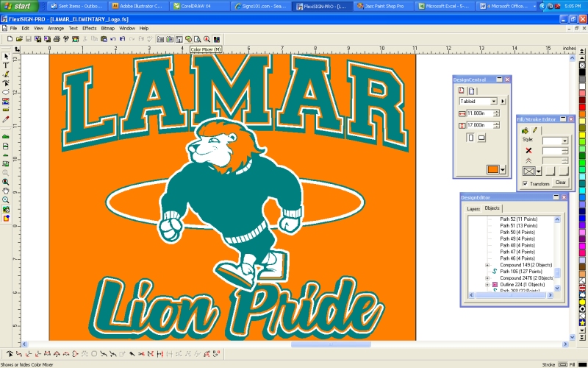Click the page height 17.000in field
The height and width of the screenshot is (368, 588).
480,125
